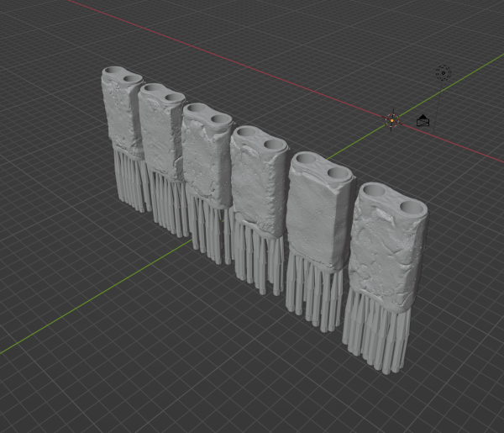Click the left hole atop the leftmost block
Screen dimensions: 504x433
[x=113, y=71]
